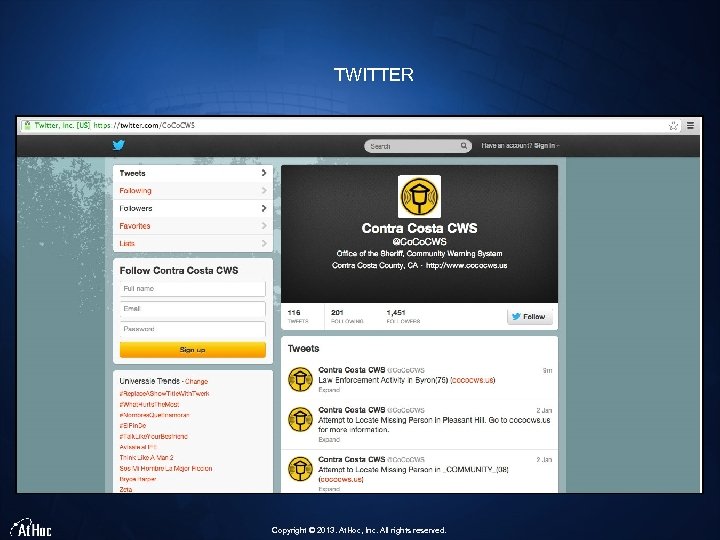720x540 pixels.
Task: Click the chevron next to Favorites
Action: [264, 225]
